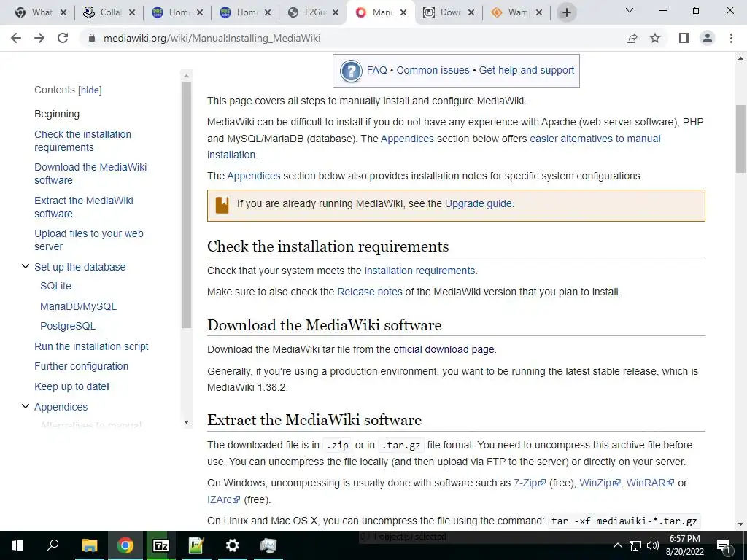747x560 pixels.
Task: Open the WinRAR external link
Action: pos(650,483)
